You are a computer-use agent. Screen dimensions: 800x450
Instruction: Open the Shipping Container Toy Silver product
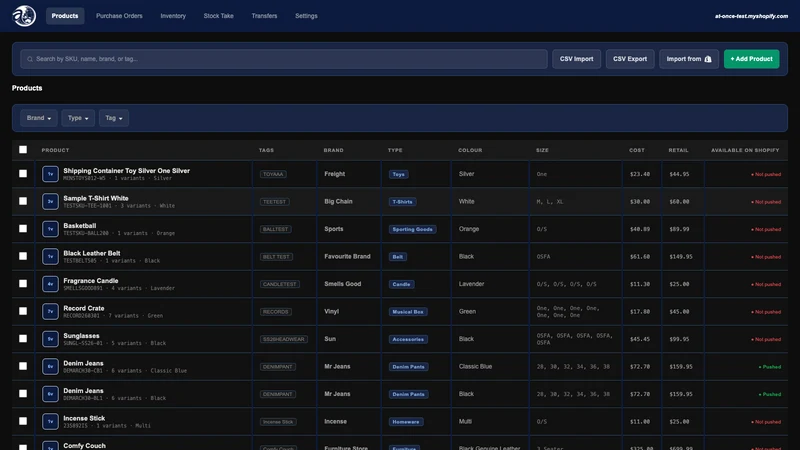[x=127, y=171]
